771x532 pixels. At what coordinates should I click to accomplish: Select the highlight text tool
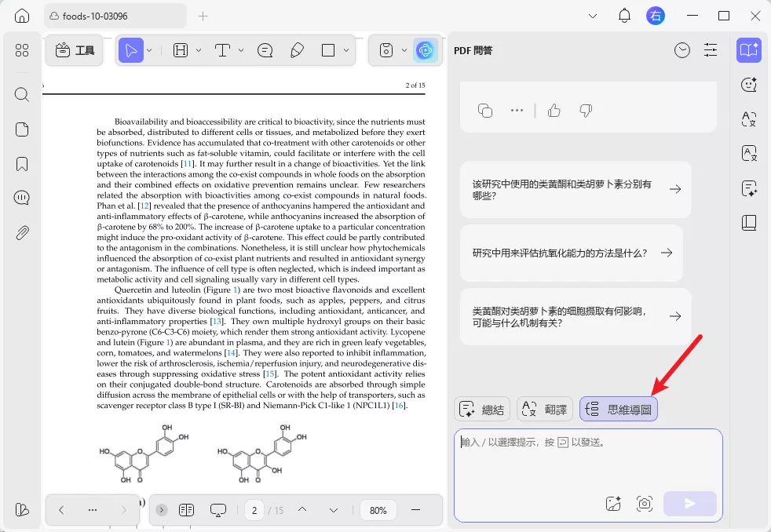(x=181, y=50)
